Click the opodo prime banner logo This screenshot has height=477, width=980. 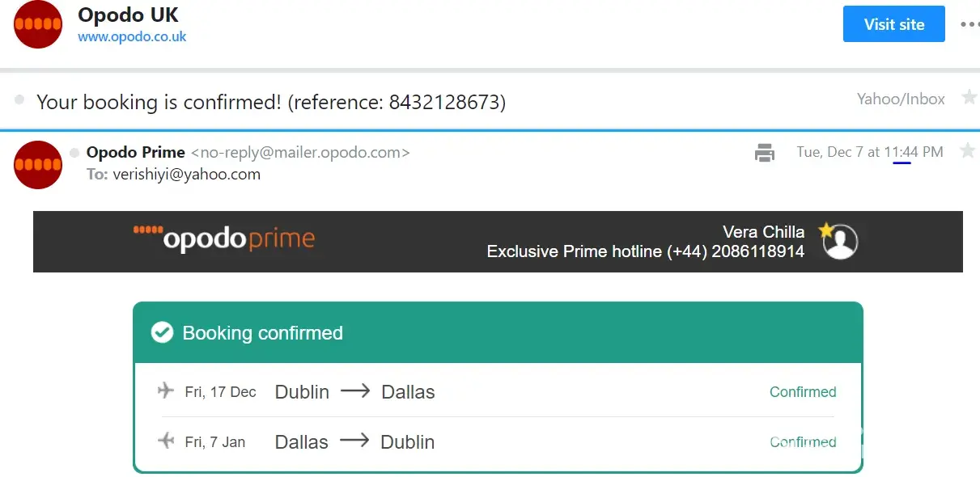[x=224, y=239]
